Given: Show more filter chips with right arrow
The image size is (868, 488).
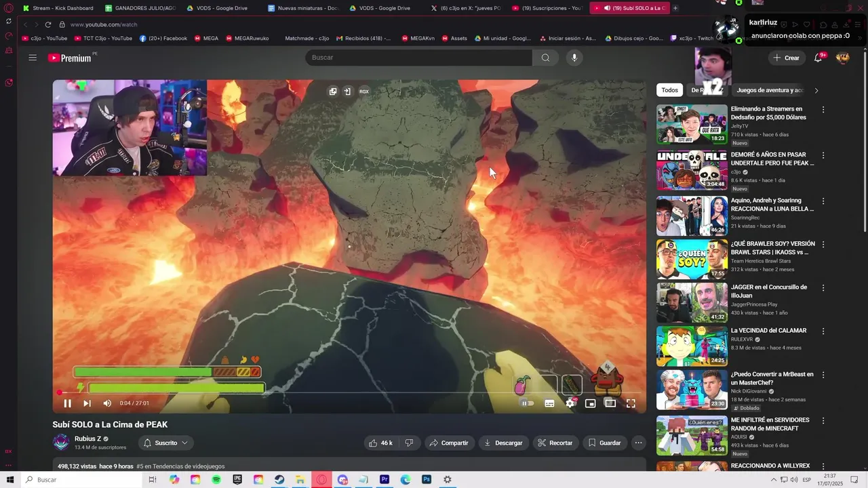Looking at the screenshot, I should 816,90.
